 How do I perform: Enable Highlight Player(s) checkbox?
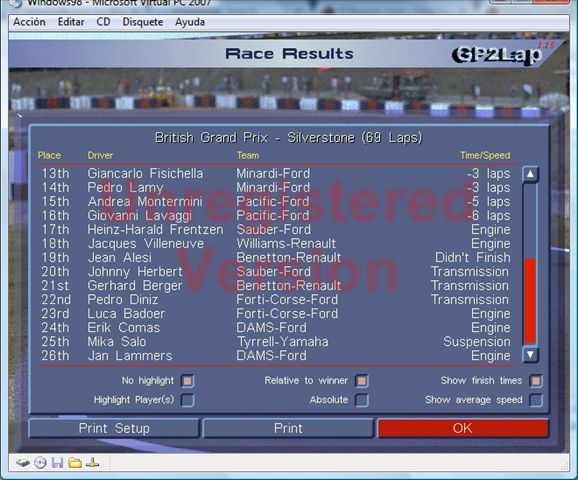click(188, 400)
